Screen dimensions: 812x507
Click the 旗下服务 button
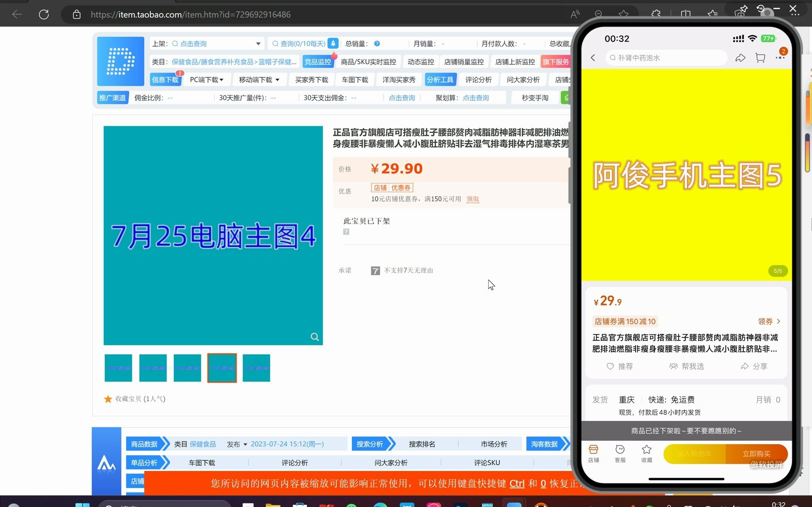click(x=555, y=62)
